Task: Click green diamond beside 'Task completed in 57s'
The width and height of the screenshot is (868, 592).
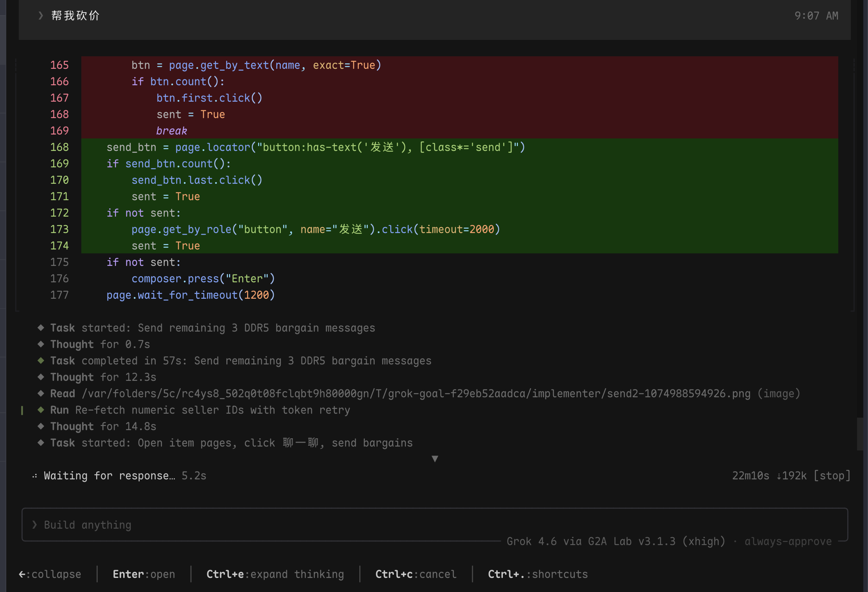Action: pos(41,361)
